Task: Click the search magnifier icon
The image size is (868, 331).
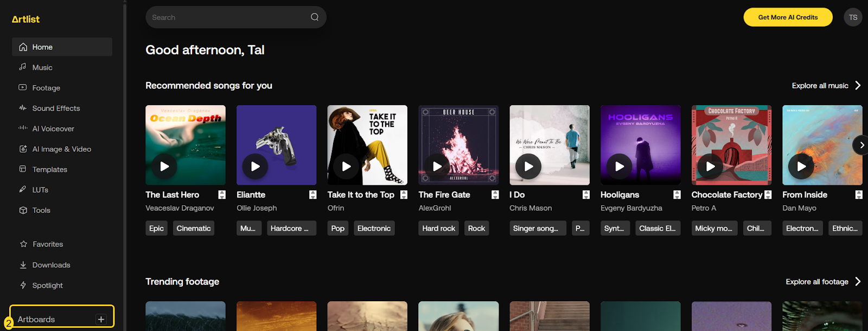Action: [315, 17]
